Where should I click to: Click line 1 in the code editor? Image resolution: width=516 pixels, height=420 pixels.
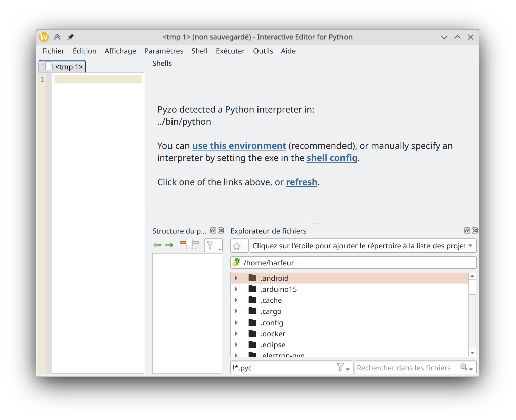coord(98,79)
